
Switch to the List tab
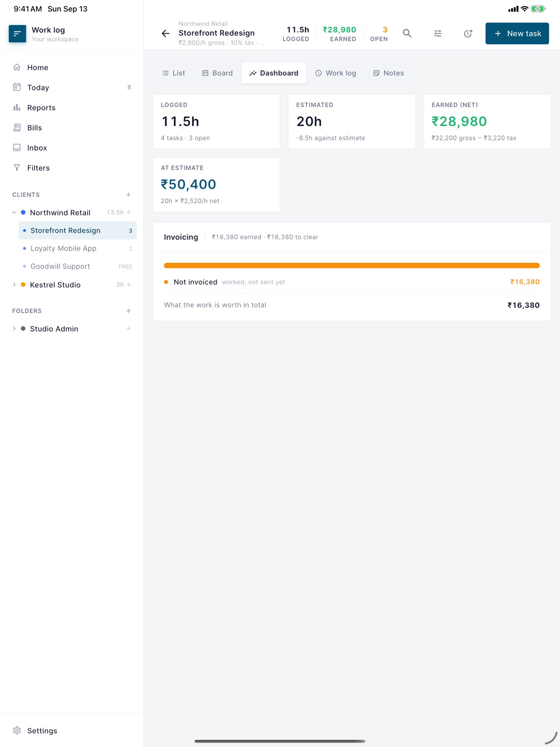174,73
